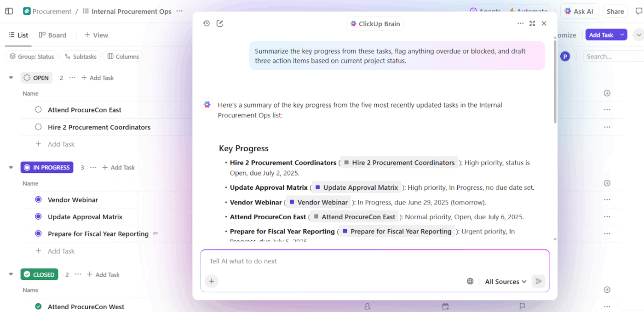
Task: Collapse the OPEN task group
Action: point(11,77)
